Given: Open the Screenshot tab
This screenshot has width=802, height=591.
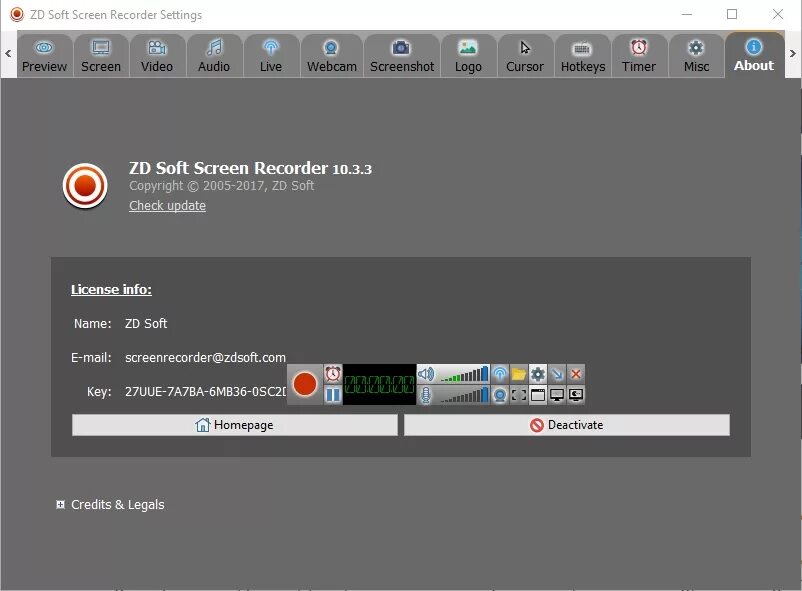Looking at the screenshot, I should pyautogui.click(x=402, y=56).
